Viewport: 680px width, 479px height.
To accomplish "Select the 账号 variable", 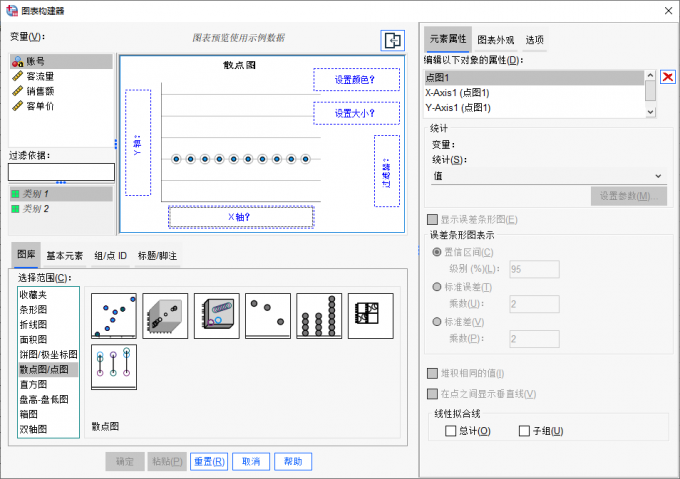I will [x=61, y=62].
